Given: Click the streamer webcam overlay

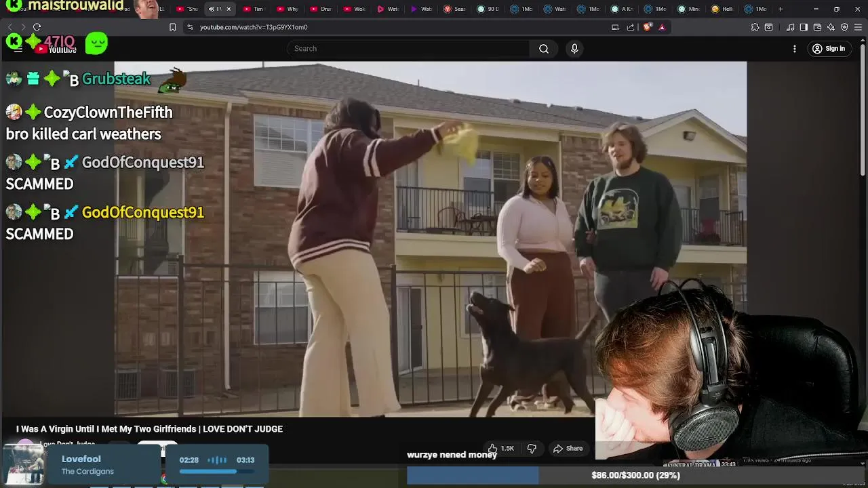Looking at the screenshot, I should pyautogui.click(x=731, y=369).
